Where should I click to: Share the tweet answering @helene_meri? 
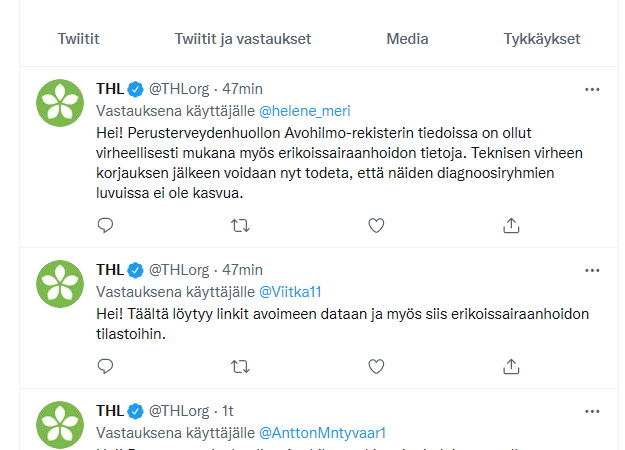click(x=511, y=226)
